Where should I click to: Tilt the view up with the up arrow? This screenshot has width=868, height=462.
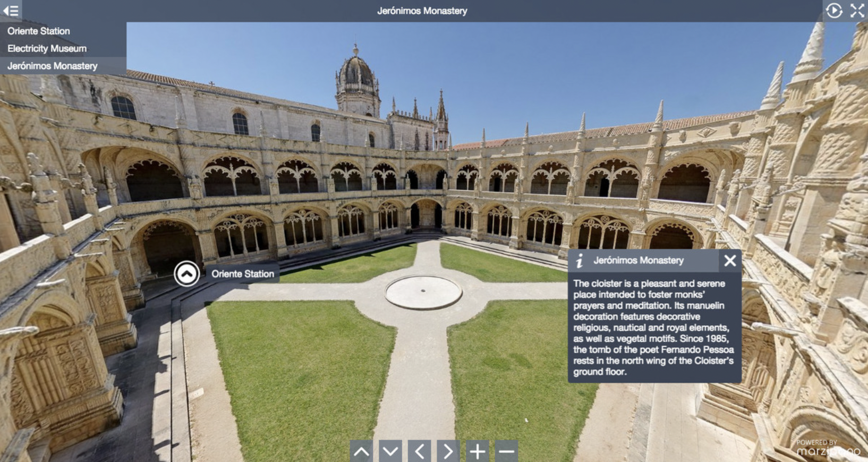click(362, 451)
